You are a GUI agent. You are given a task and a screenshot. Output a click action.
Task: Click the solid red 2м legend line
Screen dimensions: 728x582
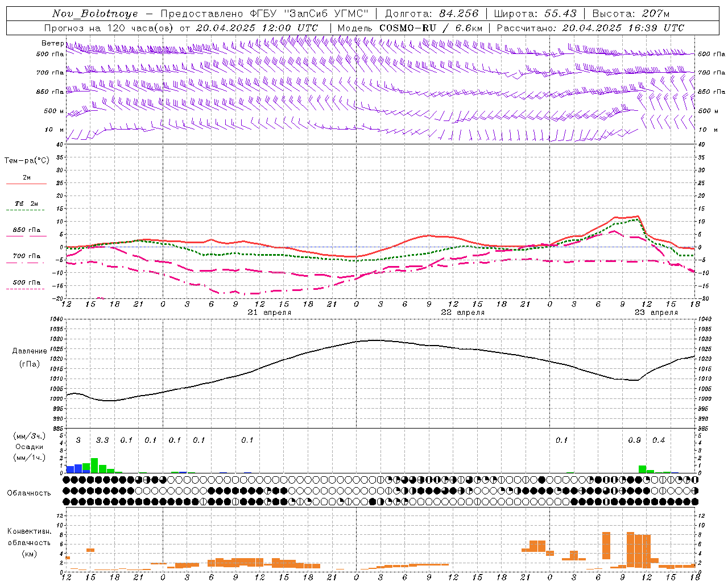[x=26, y=184]
